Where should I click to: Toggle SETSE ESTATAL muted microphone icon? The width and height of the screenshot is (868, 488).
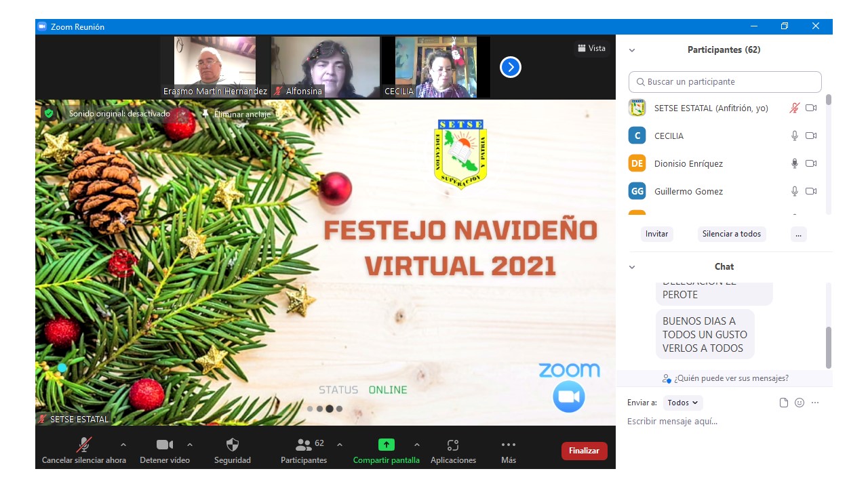[x=795, y=108]
